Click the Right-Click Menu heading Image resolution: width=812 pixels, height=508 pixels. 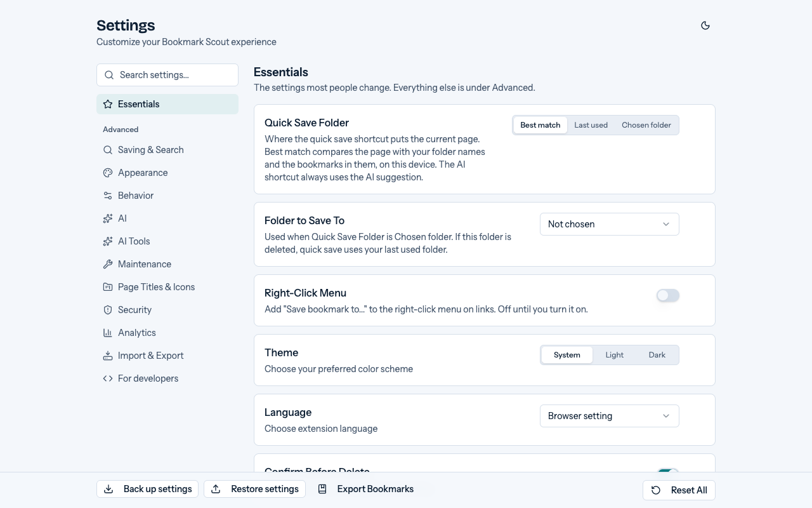[x=306, y=293]
